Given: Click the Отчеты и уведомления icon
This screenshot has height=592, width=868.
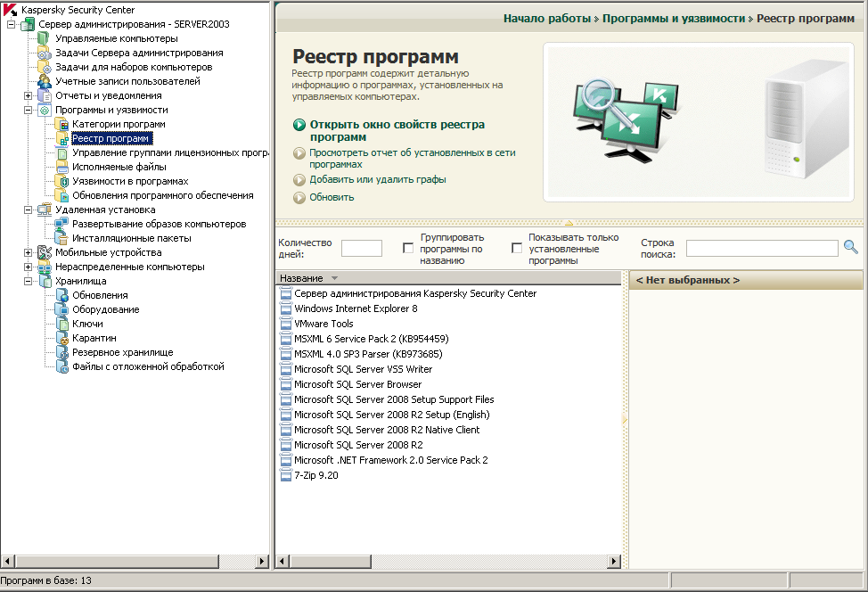Looking at the screenshot, I should point(44,95).
